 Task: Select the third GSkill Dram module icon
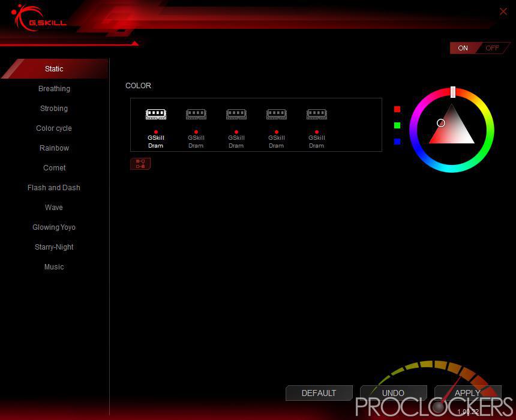pyautogui.click(x=236, y=114)
